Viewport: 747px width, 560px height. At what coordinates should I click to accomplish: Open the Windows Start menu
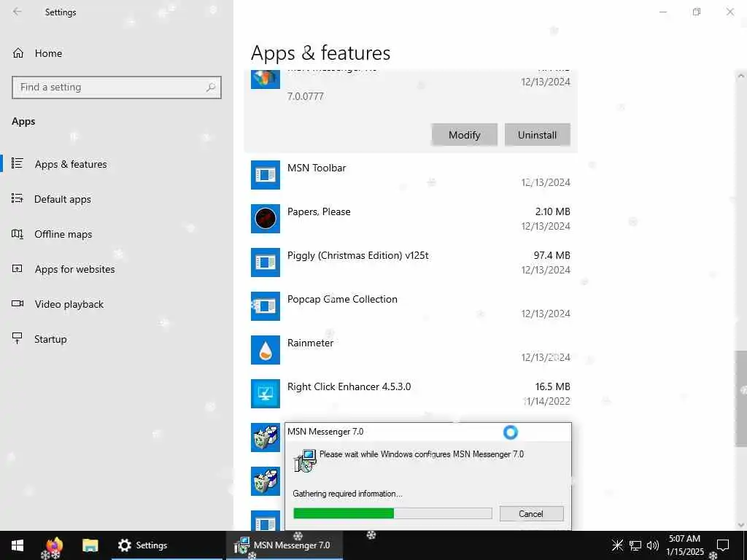(18, 545)
